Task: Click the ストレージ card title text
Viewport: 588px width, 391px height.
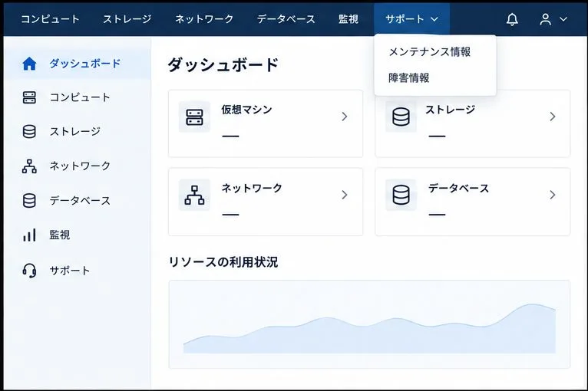Action: click(x=450, y=110)
